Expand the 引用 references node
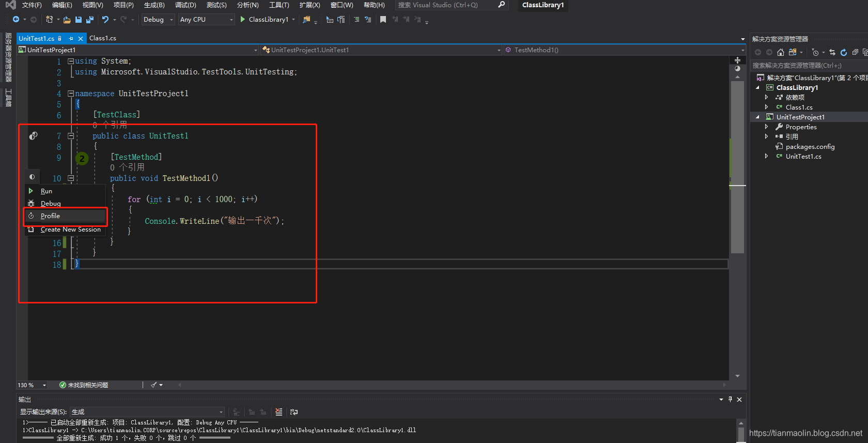Image resolution: width=868 pixels, height=443 pixels. 767,136
